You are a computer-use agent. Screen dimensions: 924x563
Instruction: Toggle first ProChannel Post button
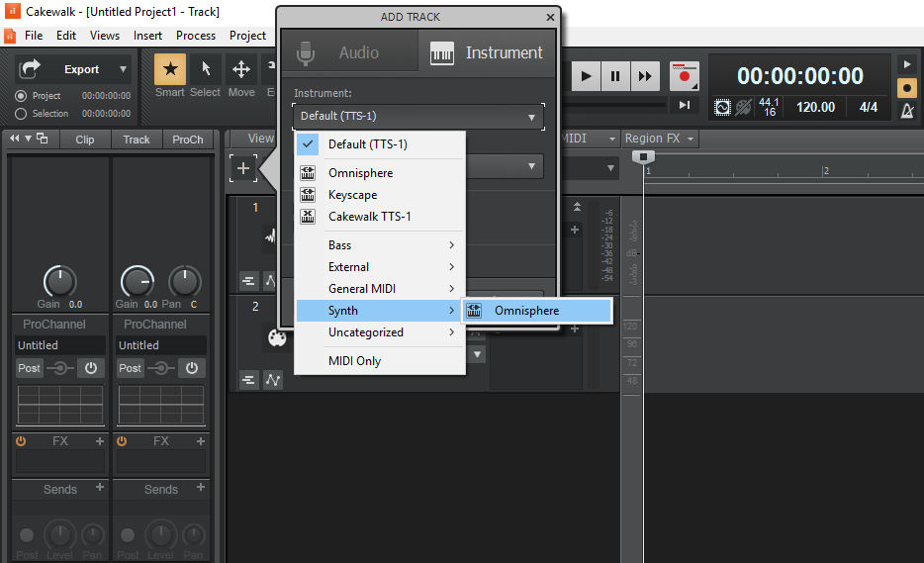(29, 368)
